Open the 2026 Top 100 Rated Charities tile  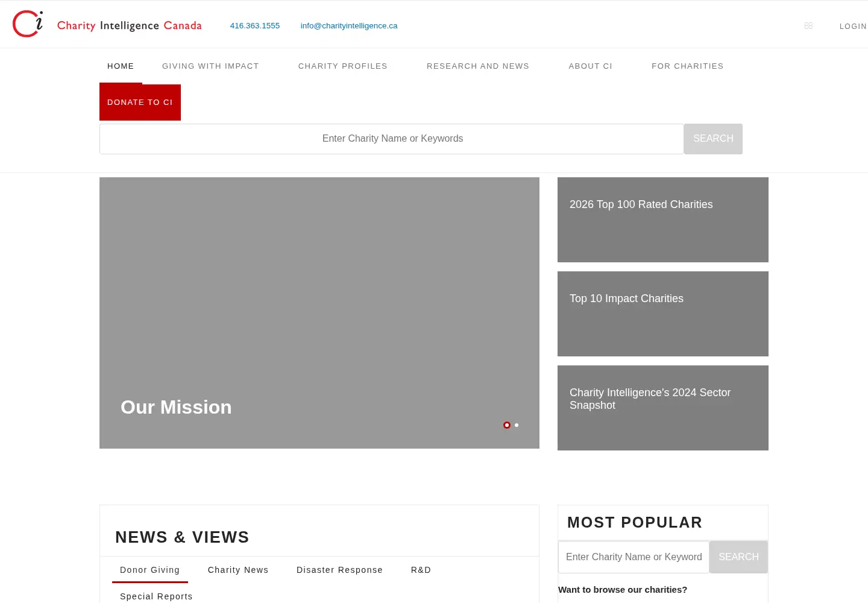(663, 219)
